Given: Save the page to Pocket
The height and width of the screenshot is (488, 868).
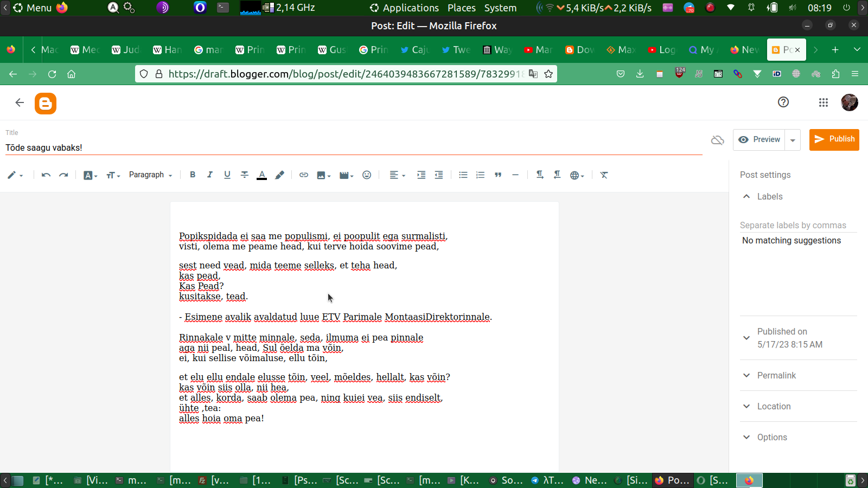Looking at the screenshot, I should (x=621, y=74).
